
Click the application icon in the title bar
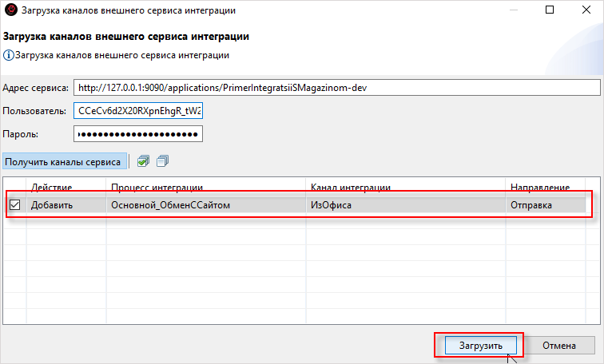(x=12, y=12)
